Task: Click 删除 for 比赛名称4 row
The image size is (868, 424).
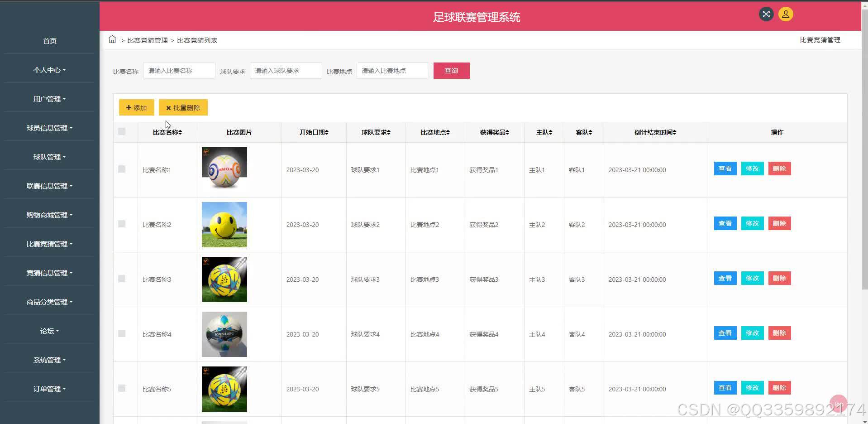Action: click(779, 333)
